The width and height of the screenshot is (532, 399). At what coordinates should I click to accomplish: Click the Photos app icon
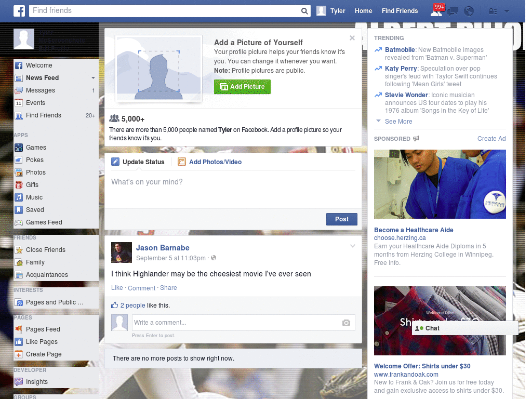(19, 172)
